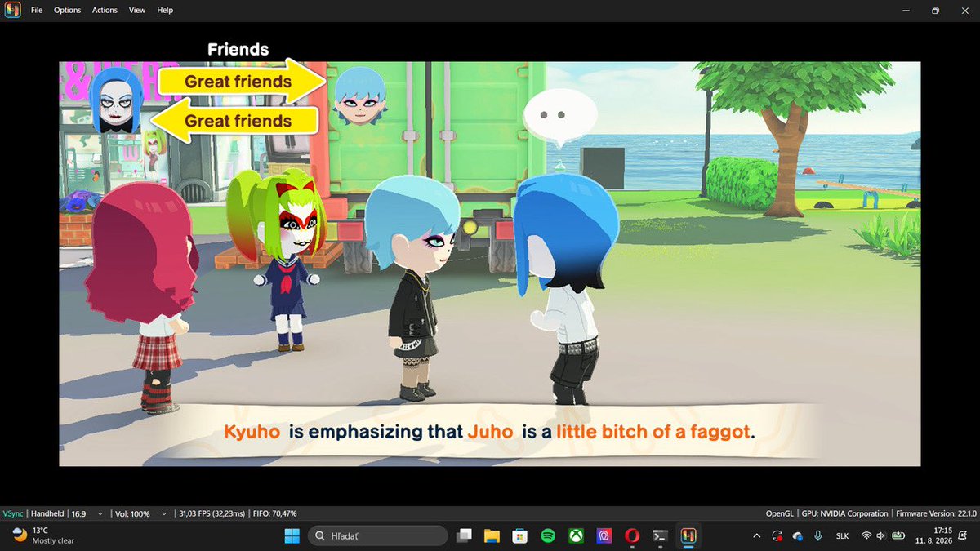Open the pink-purple app icon before Opera
Viewport: 980px width, 551px height.
(x=604, y=535)
